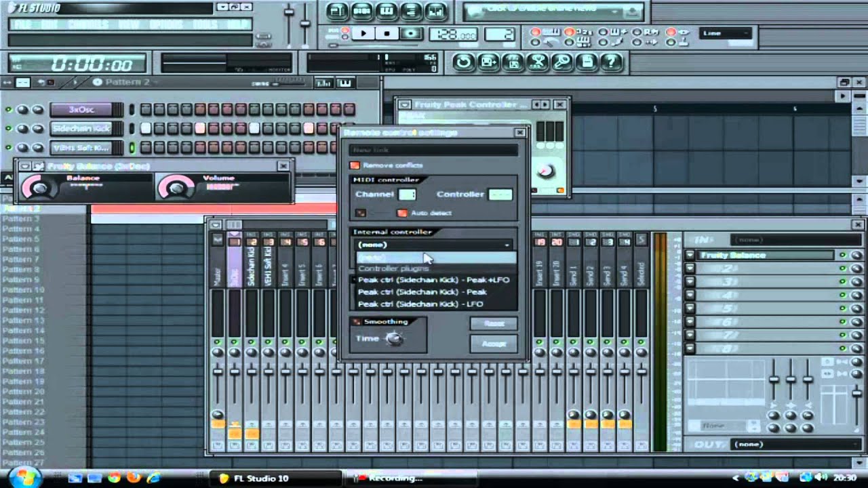Open the OPTIONS menu
The height and width of the screenshot is (488, 868).
[167, 24]
